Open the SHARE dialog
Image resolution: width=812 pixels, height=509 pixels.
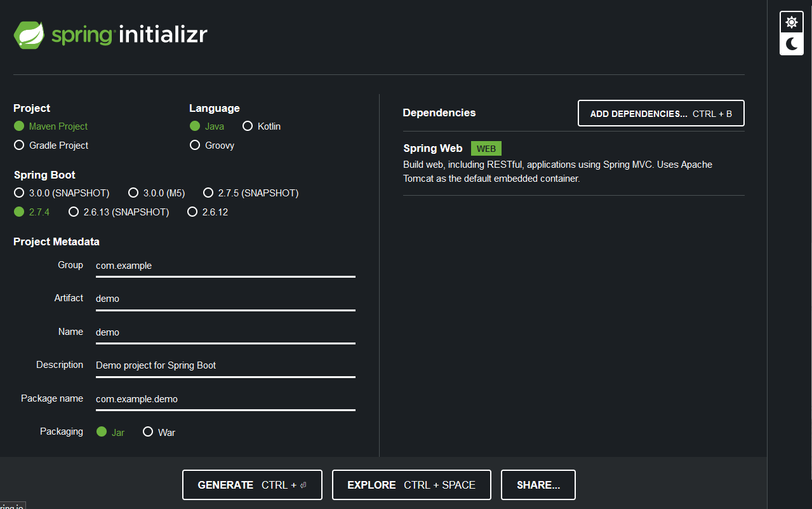538,485
